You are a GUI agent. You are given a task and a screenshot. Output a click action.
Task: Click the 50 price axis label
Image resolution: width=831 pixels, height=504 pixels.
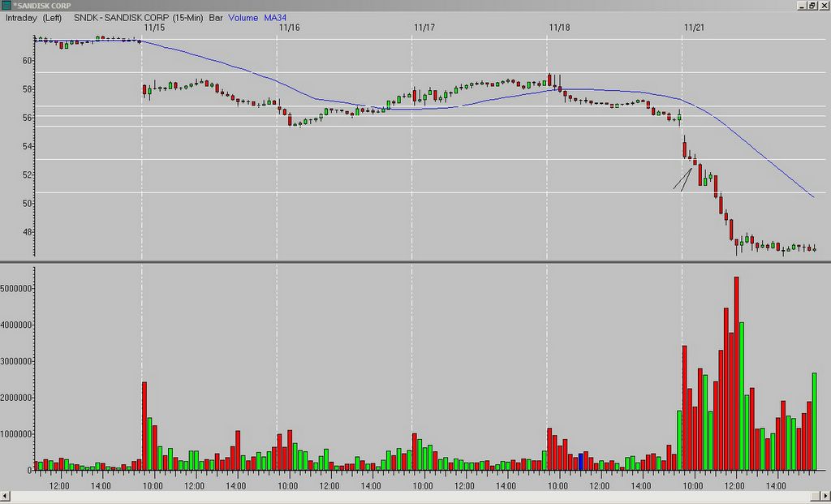click(28, 204)
